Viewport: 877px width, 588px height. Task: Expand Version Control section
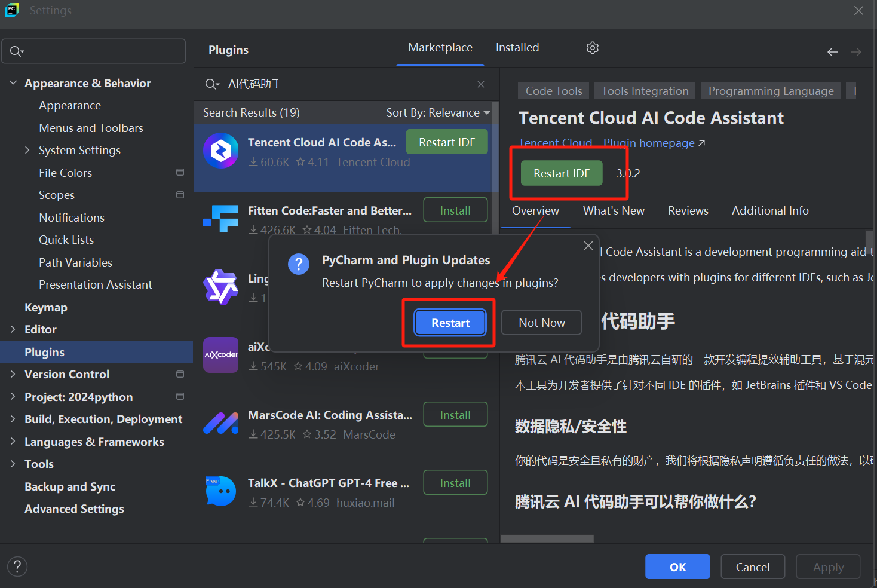13,374
